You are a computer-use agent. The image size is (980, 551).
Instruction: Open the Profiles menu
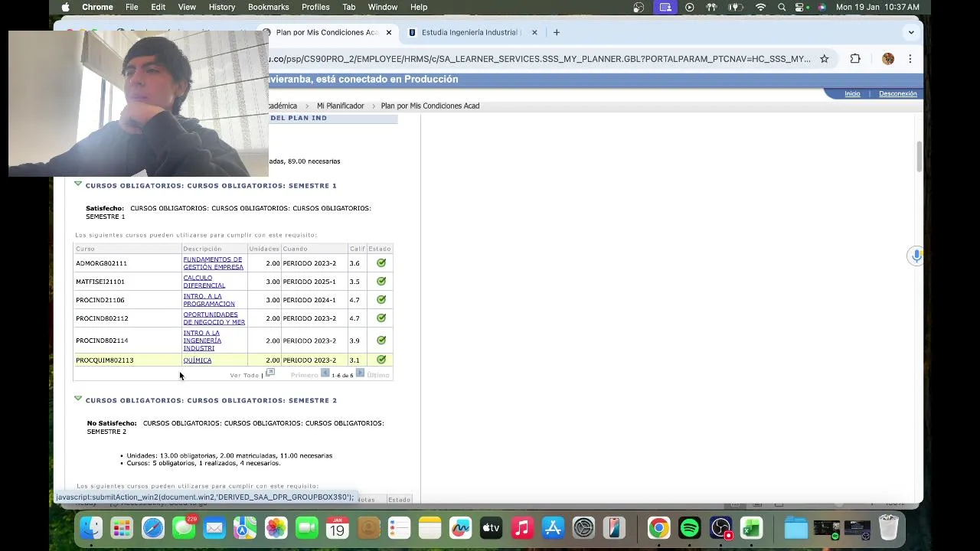pos(315,7)
